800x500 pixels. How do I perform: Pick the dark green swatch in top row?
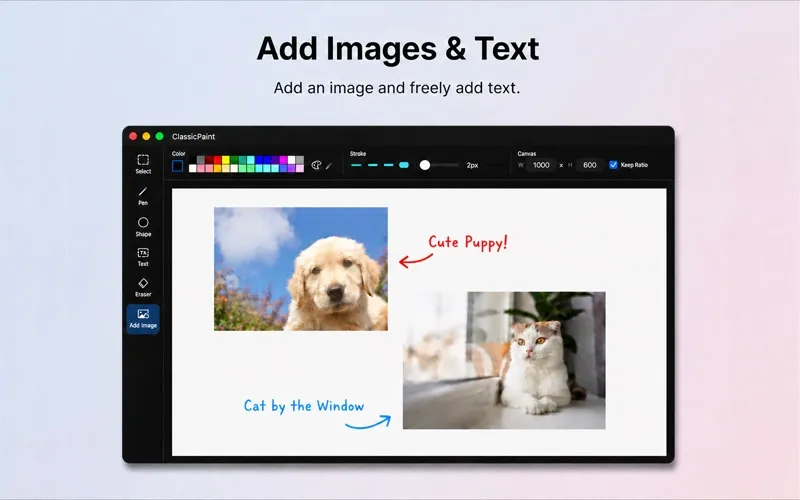click(x=234, y=160)
